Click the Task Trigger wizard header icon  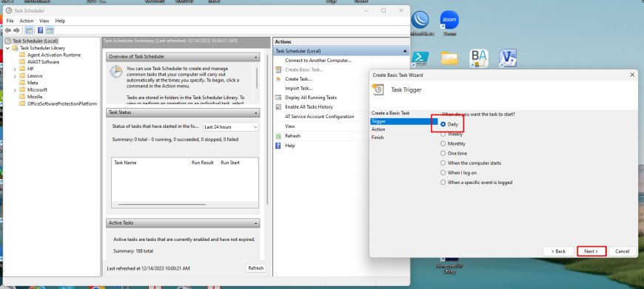click(378, 89)
